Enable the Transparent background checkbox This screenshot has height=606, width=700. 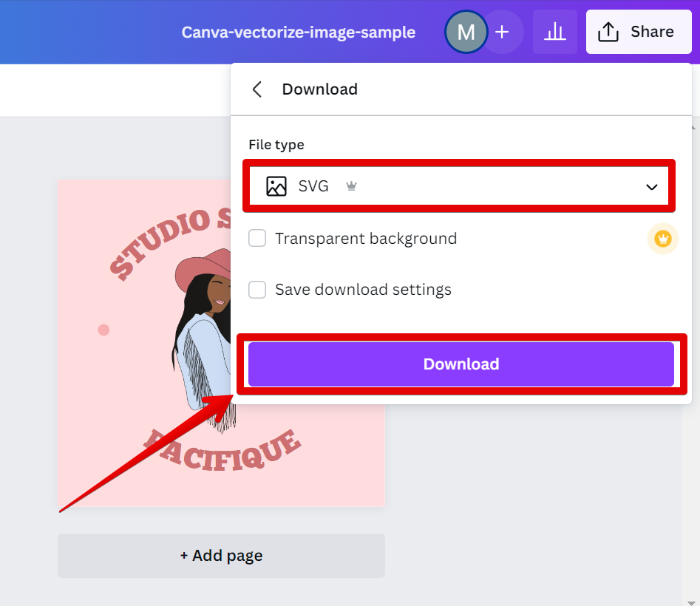(257, 239)
